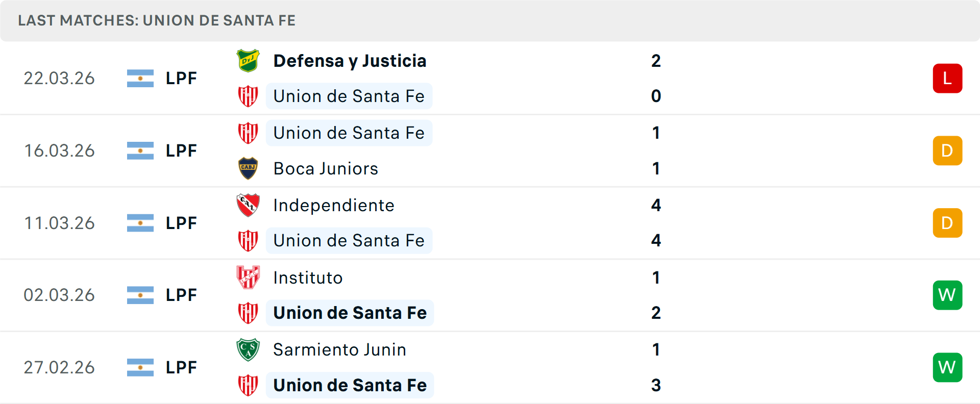Click the Argentina flag beside 27.02.26

tap(140, 367)
